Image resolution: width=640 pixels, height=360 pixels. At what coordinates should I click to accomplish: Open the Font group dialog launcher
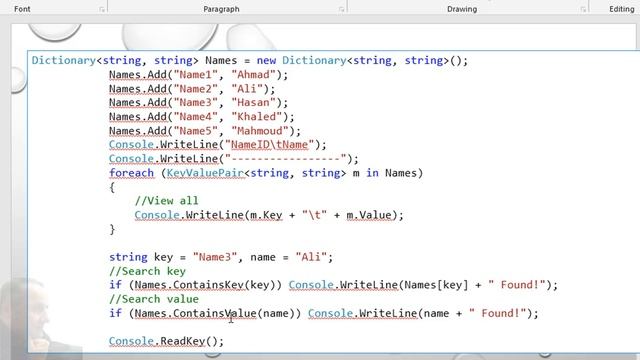102,9
